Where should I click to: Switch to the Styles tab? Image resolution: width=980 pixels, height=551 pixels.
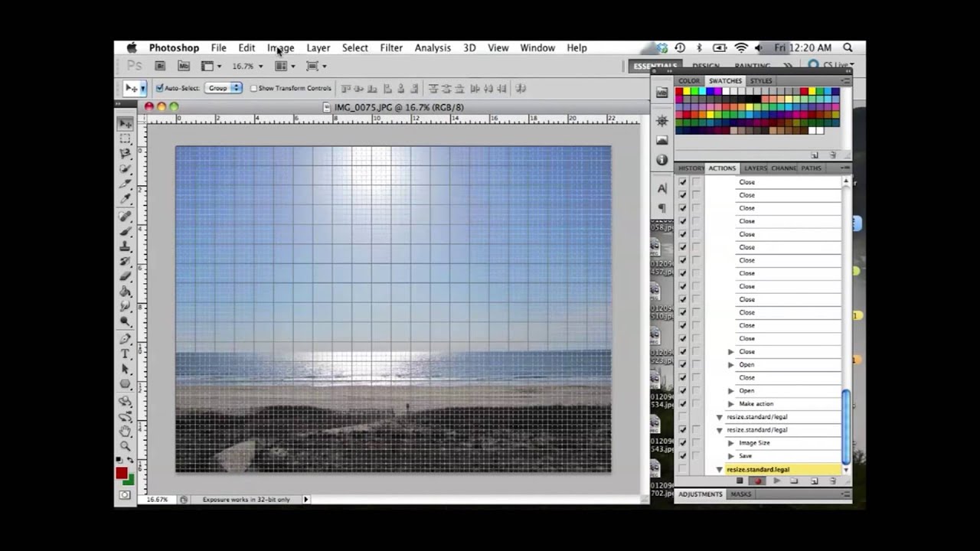(x=760, y=80)
